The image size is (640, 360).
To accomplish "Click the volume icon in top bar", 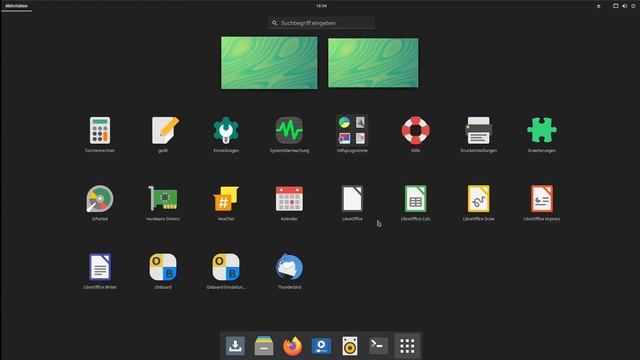I will point(624,6).
